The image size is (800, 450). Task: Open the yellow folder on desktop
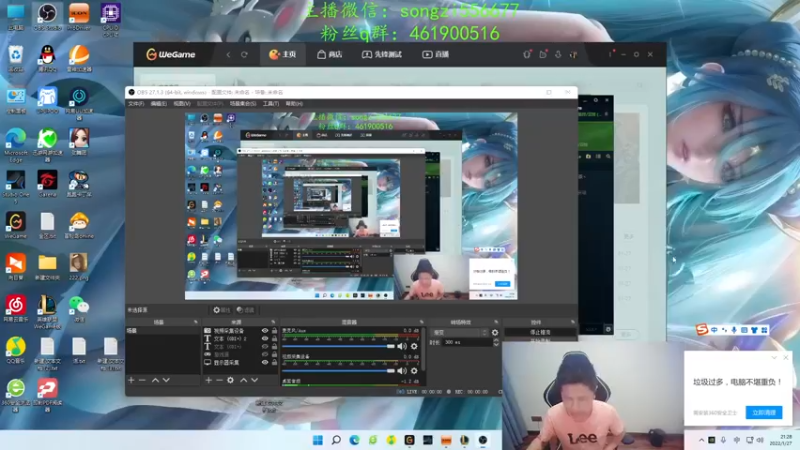pyautogui.click(x=47, y=267)
